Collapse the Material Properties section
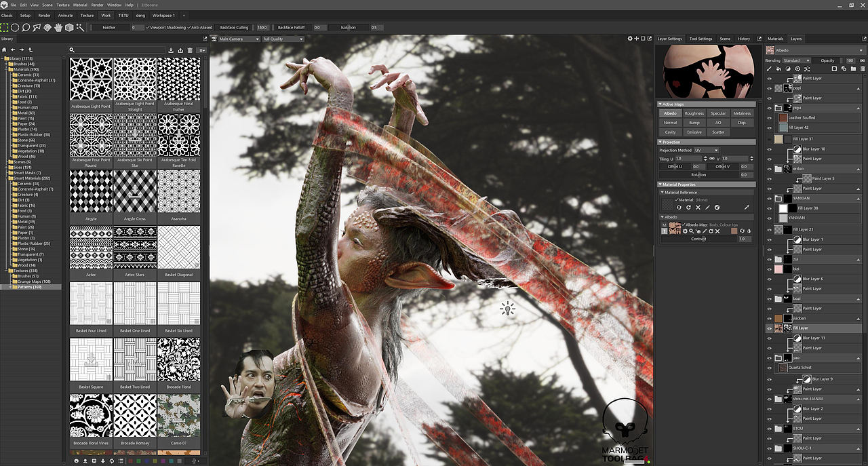 pyautogui.click(x=660, y=184)
